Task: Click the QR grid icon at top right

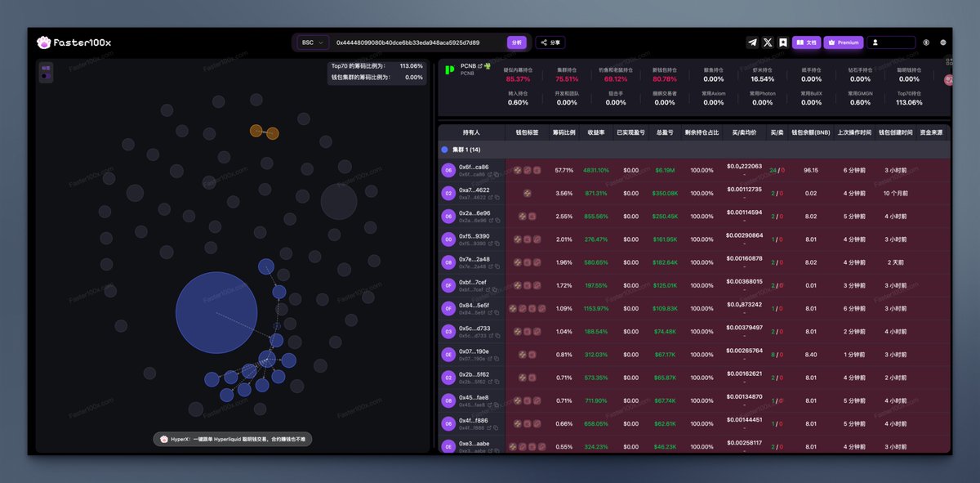Action: pos(948,61)
